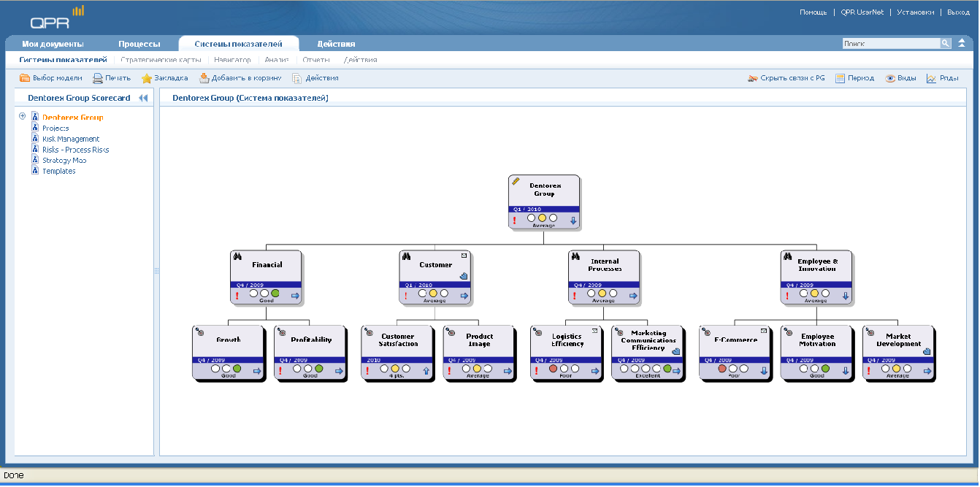Switch to the main Действия tab

pyautogui.click(x=337, y=44)
